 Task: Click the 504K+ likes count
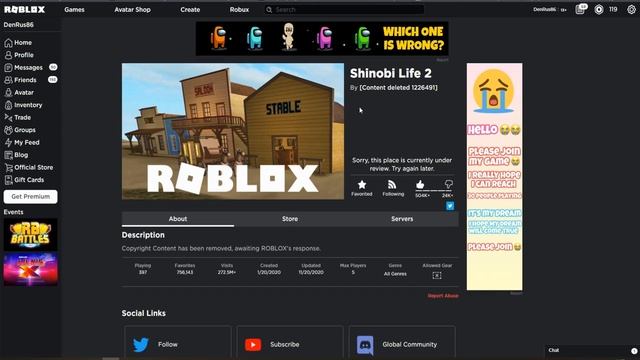pos(422,196)
